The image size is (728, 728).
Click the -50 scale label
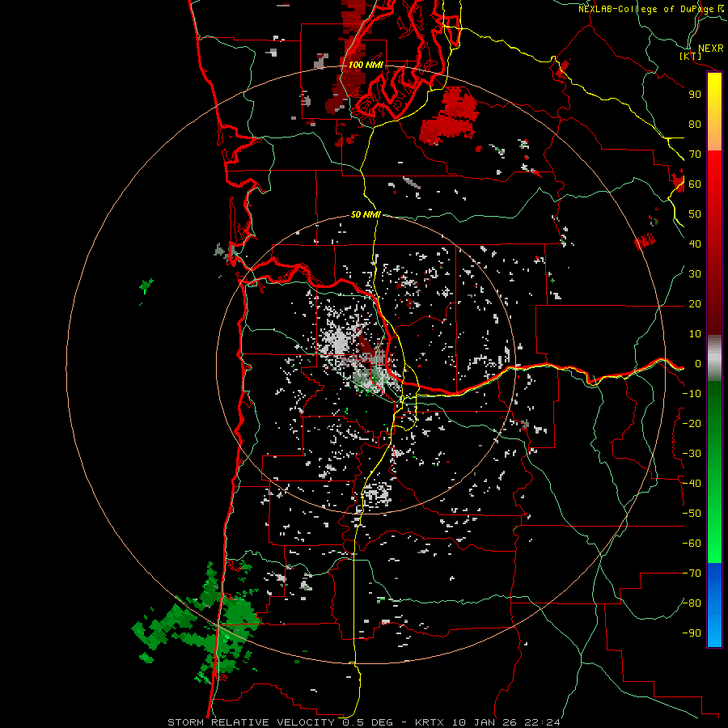[692, 514]
